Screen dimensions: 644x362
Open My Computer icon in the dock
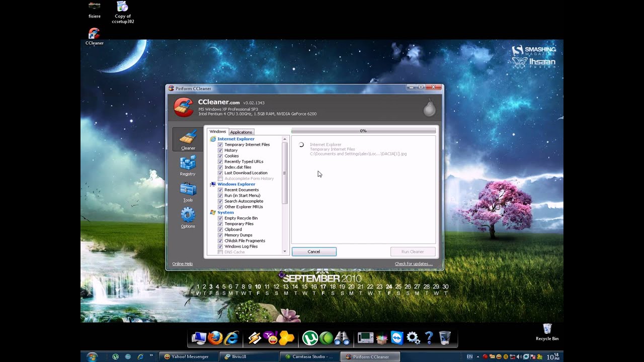click(199, 338)
